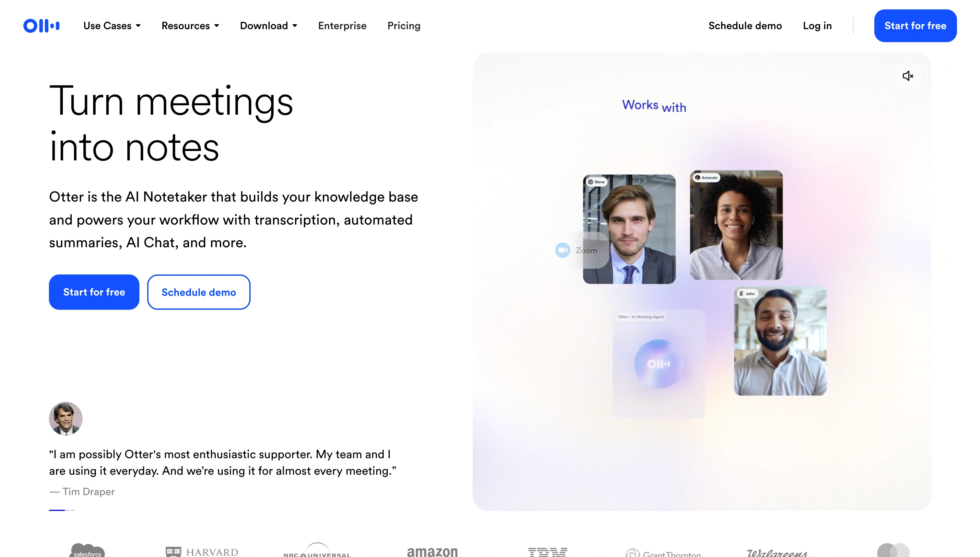Click the IBM logo

548,551
